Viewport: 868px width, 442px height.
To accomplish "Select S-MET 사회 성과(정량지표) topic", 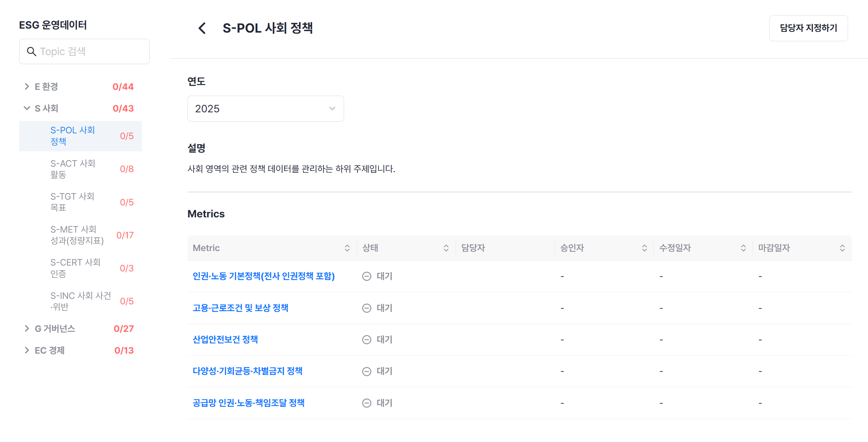I will [80, 235].
